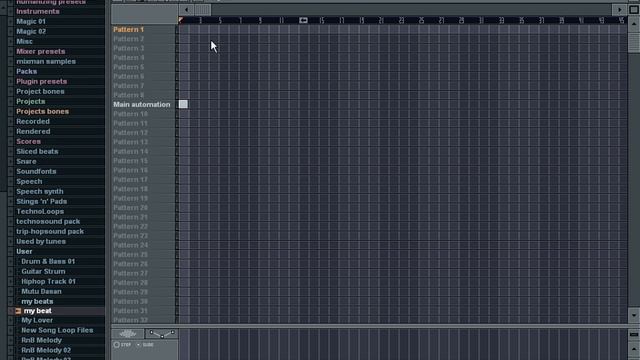The image size is (640, 360).
Task: Open New Song Loop Files folder
Action: 57,330
